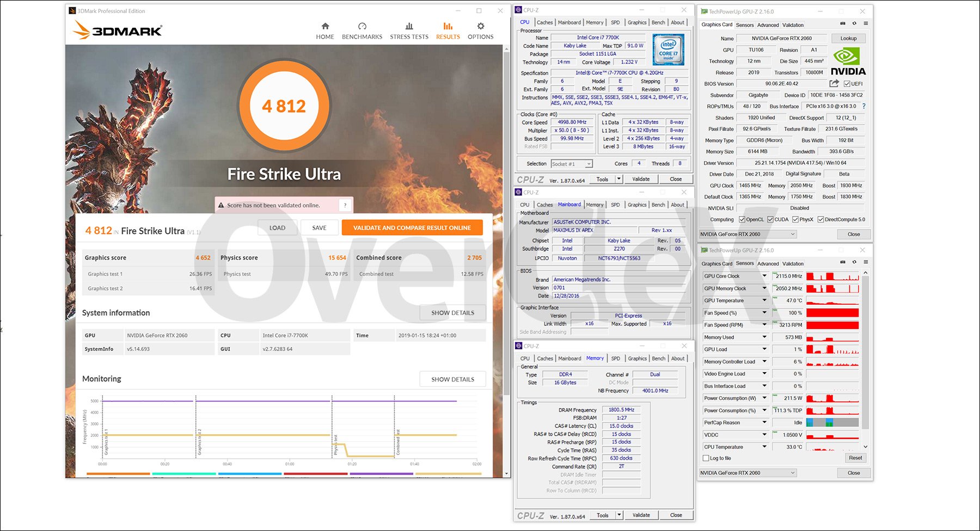Switch to the SPD tab in the top CPU-Z window
Viewport: 980px width, 531px height.
[615, 23]
